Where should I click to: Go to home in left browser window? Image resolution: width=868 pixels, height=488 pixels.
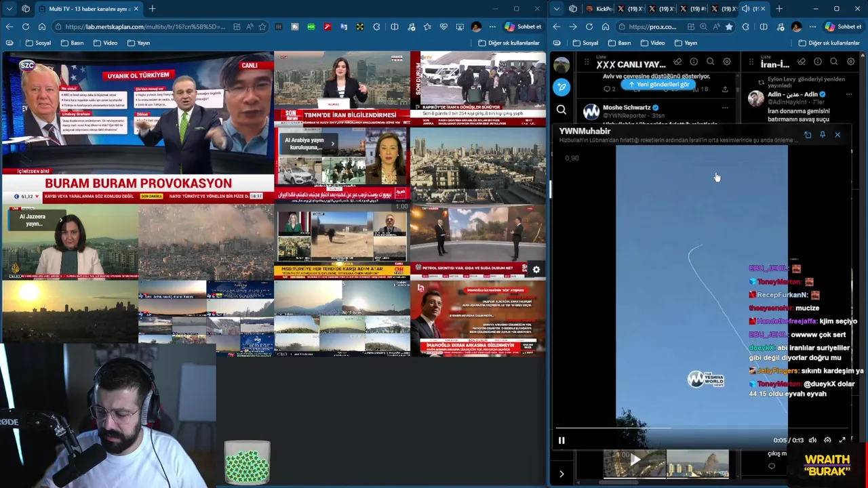pyautogui.click(x=42, y=26)
